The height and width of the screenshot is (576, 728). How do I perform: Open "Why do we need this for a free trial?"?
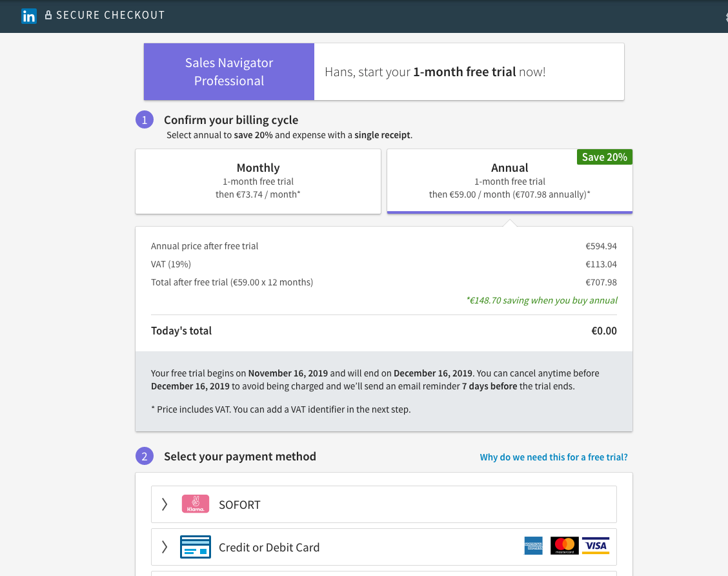click(554, 457)
